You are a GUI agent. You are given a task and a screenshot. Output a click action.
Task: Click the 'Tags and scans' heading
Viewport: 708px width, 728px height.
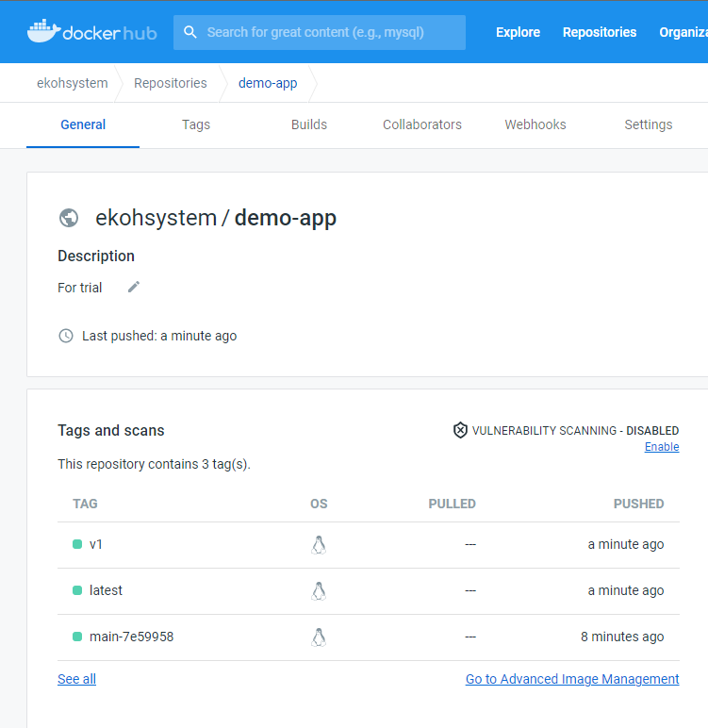point(111,430)
